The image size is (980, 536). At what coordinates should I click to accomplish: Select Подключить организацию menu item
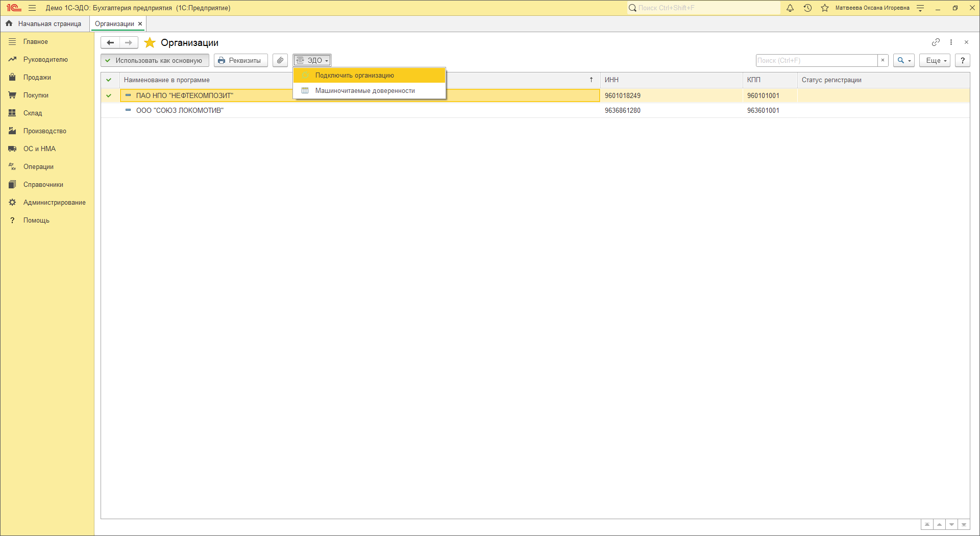pos(354,76)
